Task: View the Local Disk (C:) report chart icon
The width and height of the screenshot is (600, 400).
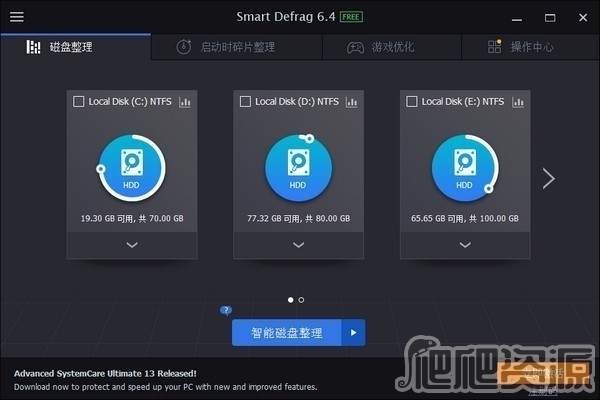Action: pos(185,102)
